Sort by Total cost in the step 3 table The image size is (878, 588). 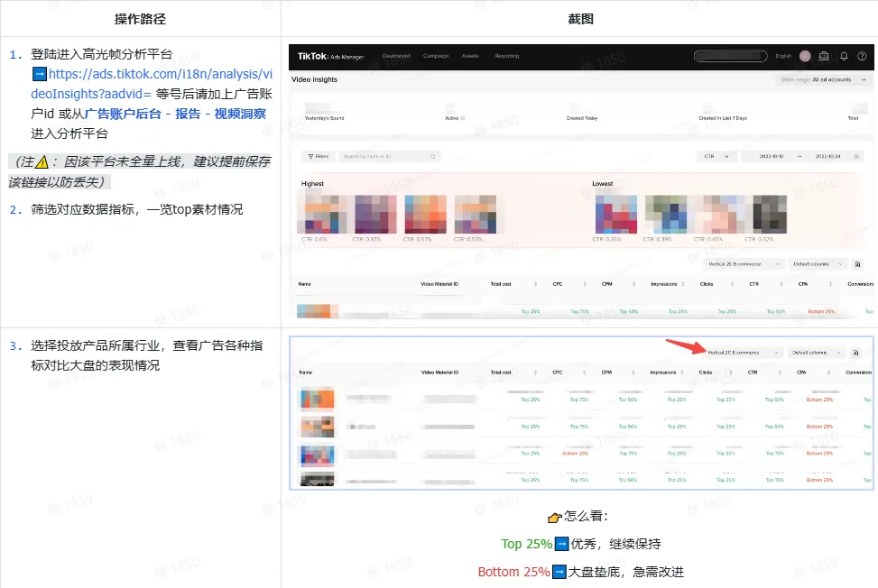pyautogui.click(x=535, y=372)
